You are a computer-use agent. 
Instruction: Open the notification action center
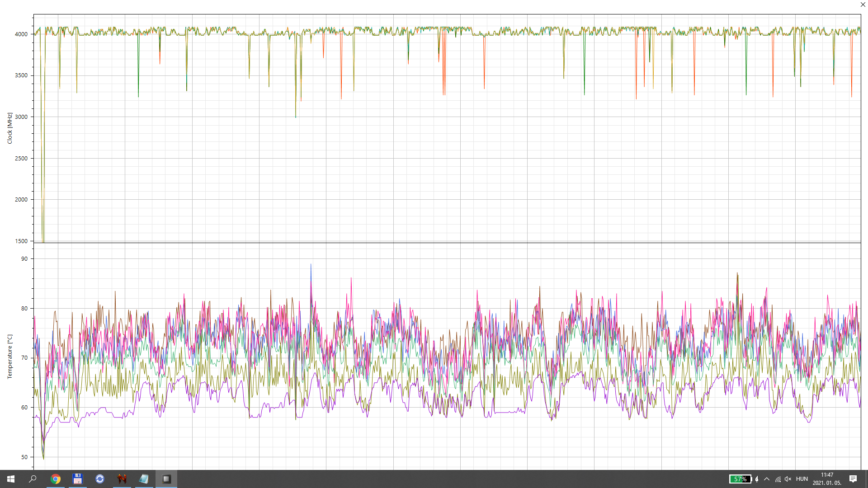tap(853, 479)
